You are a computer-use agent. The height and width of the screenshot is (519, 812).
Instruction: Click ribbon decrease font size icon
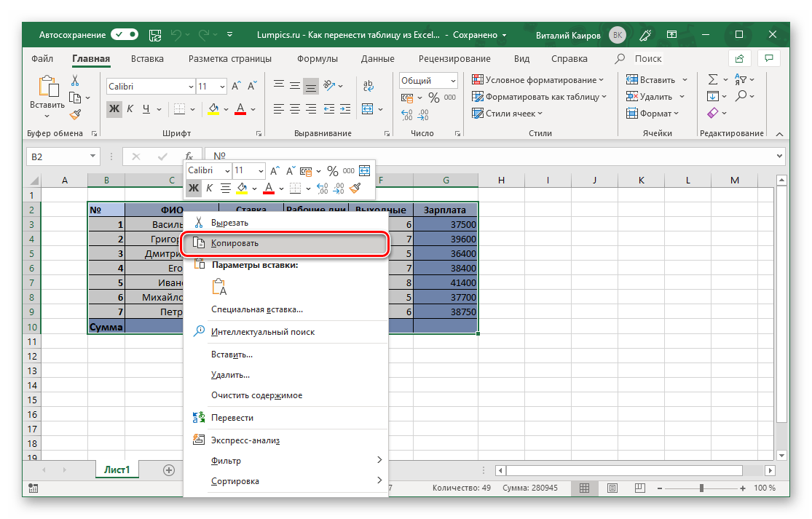[x=252, y=86]
